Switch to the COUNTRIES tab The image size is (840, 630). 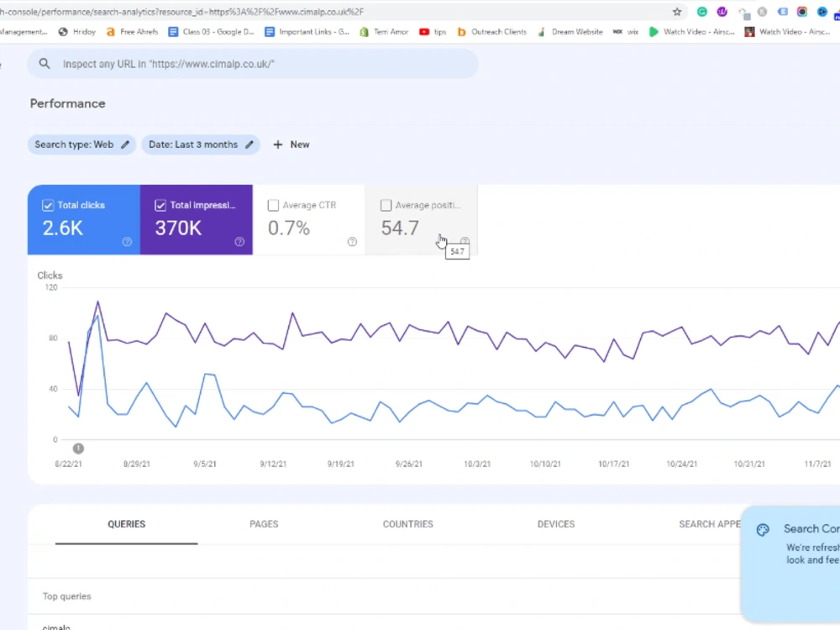click(407, 524)
